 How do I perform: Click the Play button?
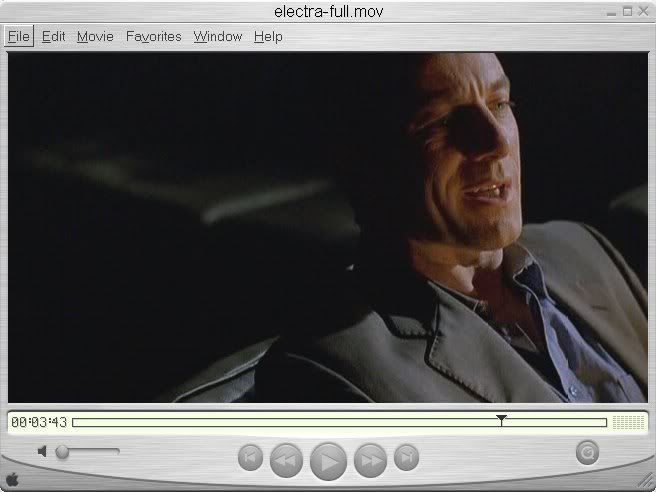pos(328,461)
